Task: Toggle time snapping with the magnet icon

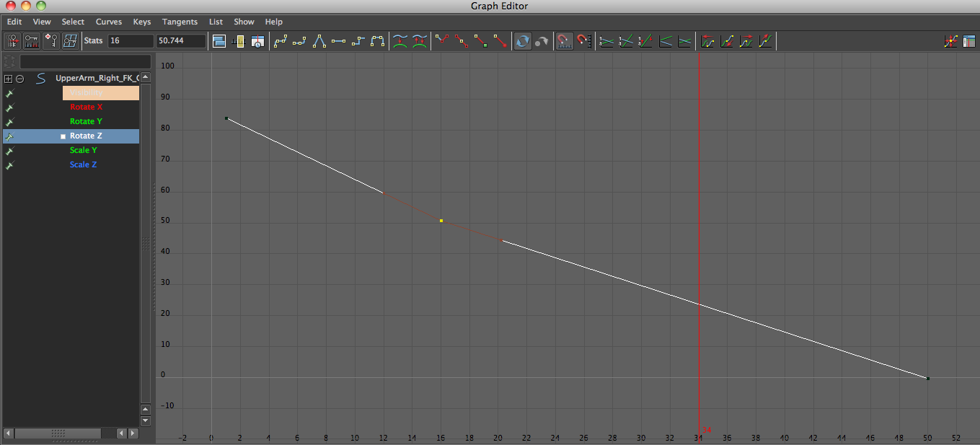Action: (564, 41)
